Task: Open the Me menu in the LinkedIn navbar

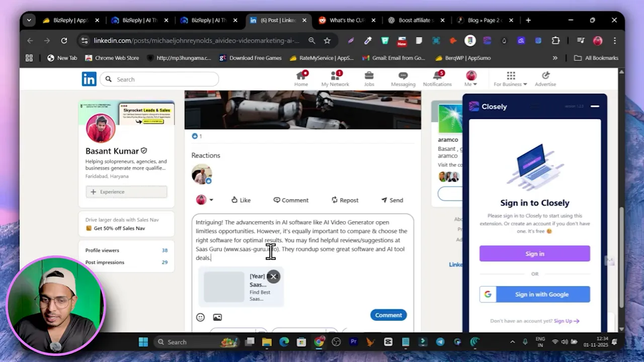Action: coord(469,79)
